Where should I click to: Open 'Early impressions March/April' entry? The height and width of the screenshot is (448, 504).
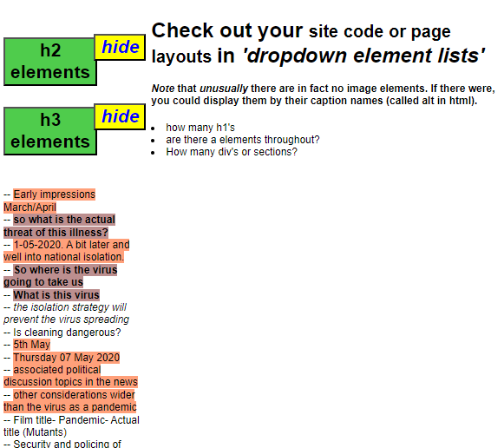click(49, 201)
